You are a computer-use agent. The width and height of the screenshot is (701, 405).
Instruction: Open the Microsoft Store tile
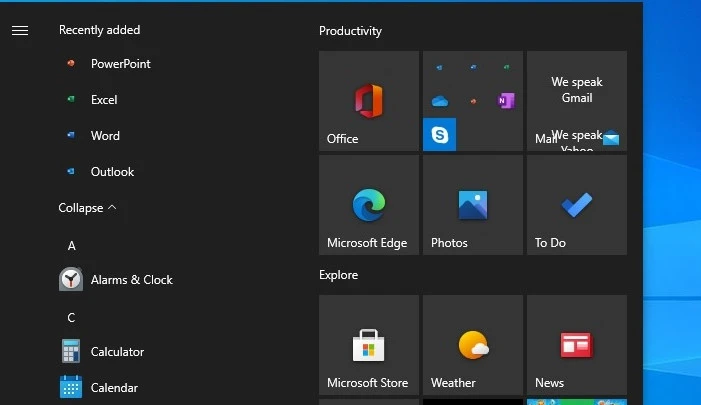tap(369, 345)
